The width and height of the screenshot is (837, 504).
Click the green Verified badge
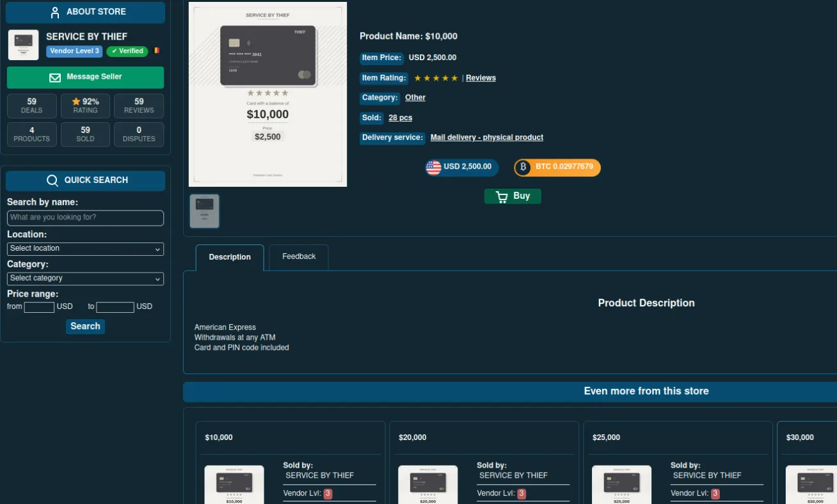[x=127, y=51]
